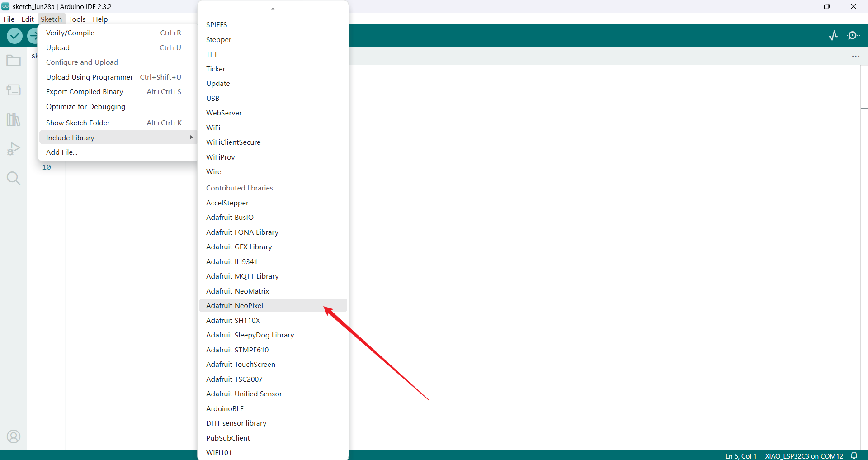
Task: Open the File menu
Action: pos(9,19)
